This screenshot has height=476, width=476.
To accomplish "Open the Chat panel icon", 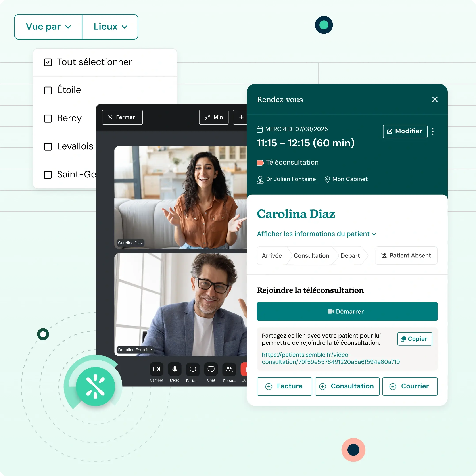I will pos(211,369).
